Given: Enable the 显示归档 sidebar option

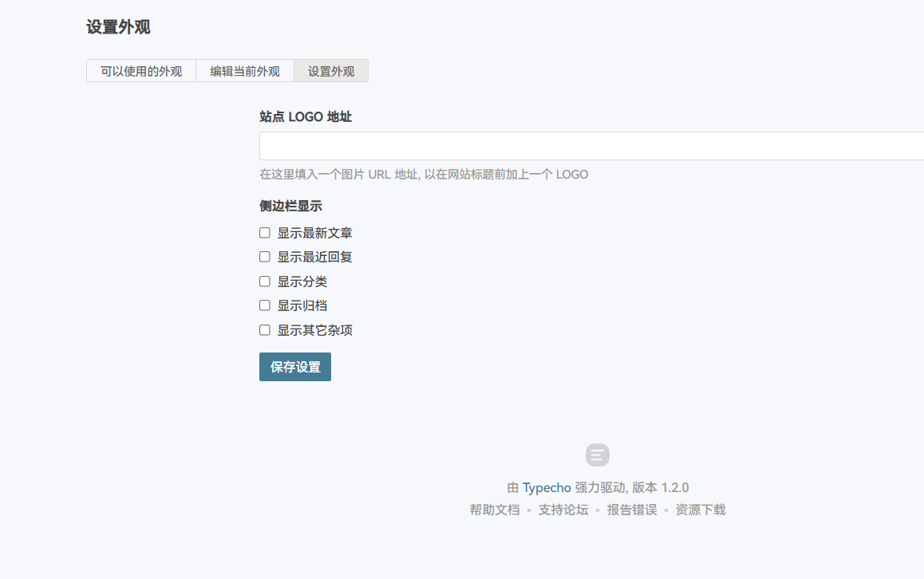Looking at the screenshot, I should tap(264, 305).
